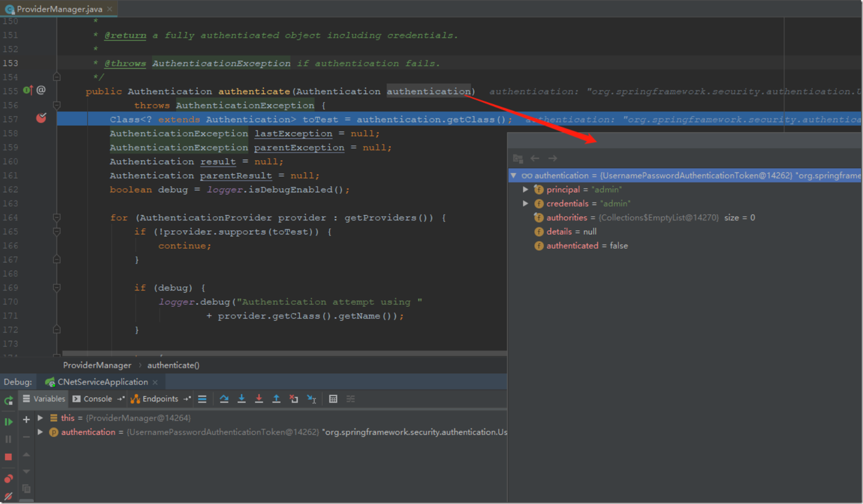This screenshot has height=504, width=863.
Task: Collapse the authentication node in popup
Action: point(514,175)
